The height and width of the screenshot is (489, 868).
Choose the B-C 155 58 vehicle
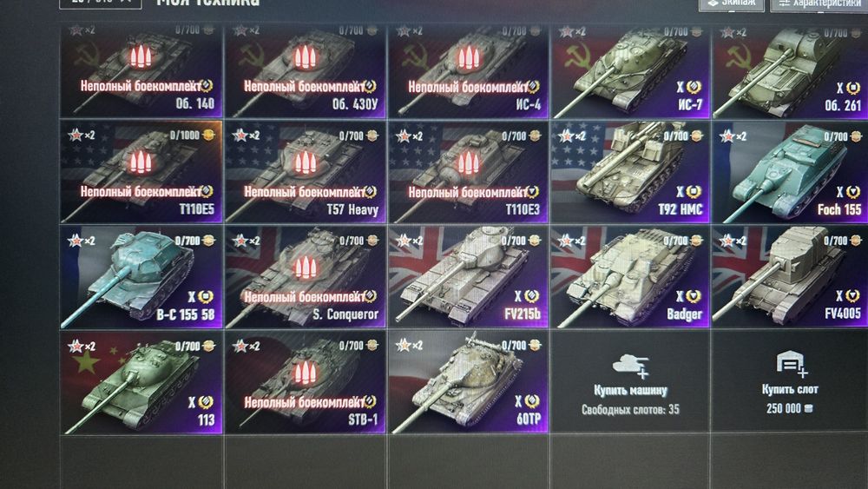(x=141, y=277)
